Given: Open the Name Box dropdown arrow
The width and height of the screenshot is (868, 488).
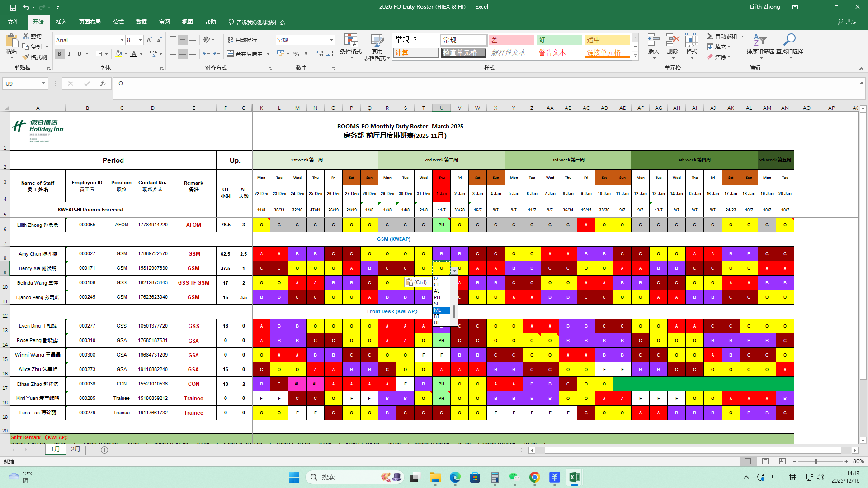Looking at the screenshot, I should (43, 84).
